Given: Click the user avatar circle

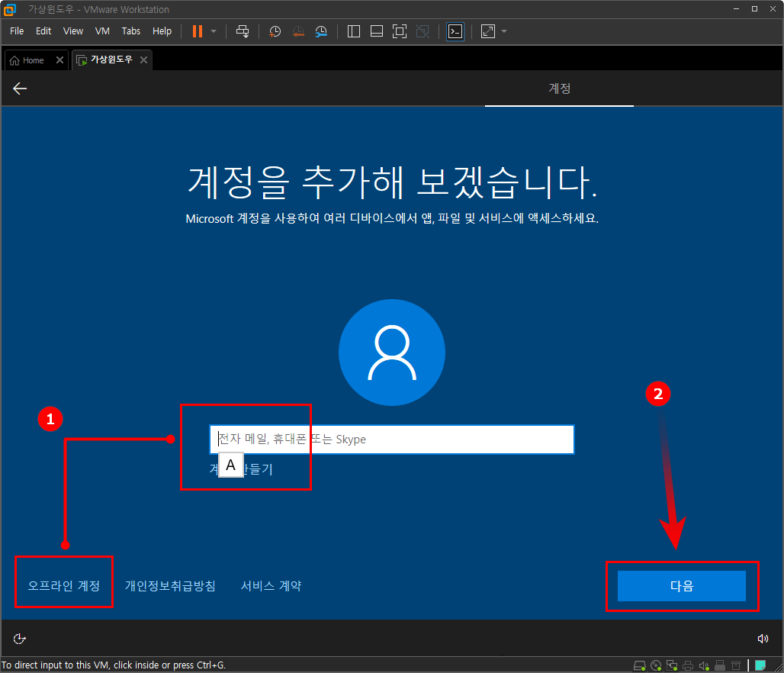Looking at the screenshot, I should point(392,353).
